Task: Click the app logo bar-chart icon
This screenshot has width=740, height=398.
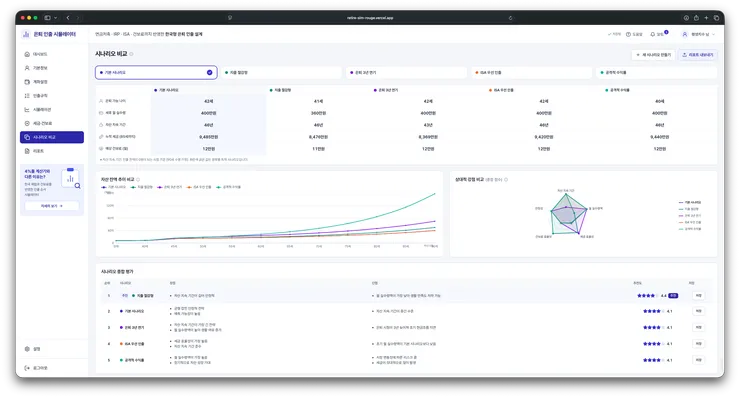Action: click(x=26, y=34)
